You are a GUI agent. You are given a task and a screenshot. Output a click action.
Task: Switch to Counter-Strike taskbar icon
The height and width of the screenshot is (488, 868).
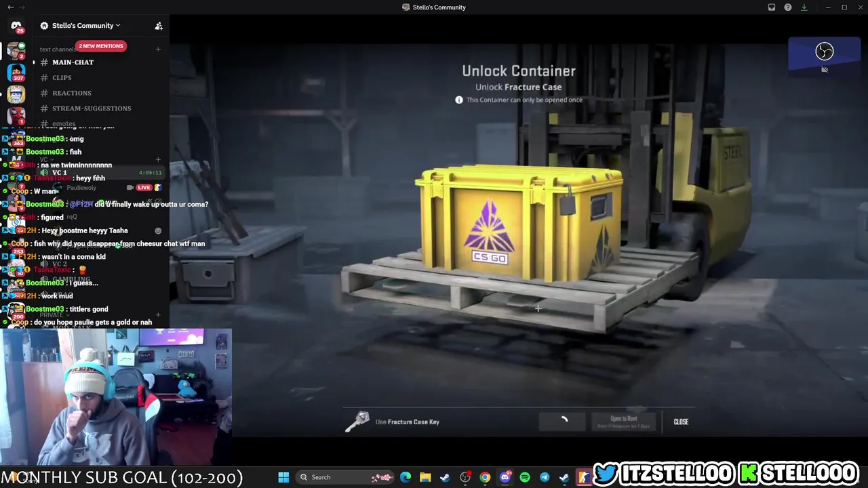[x=583, y=477]
